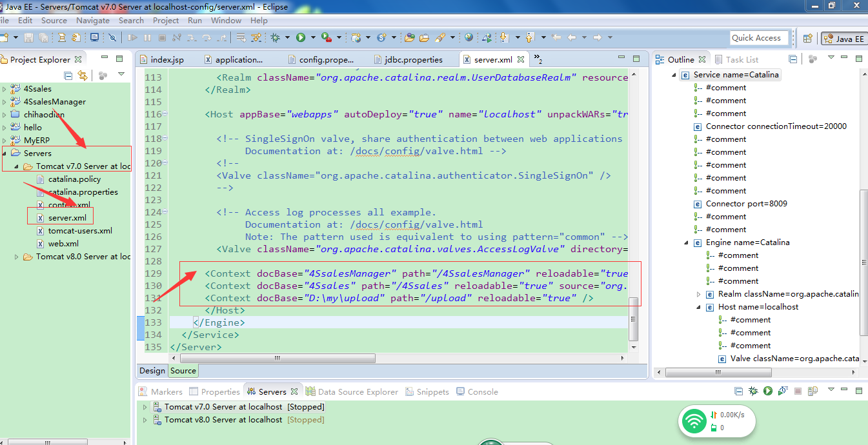Open server.xml in Project Explorer
The width and height of the screenshot is (868, 445).
tap(66, 218)
